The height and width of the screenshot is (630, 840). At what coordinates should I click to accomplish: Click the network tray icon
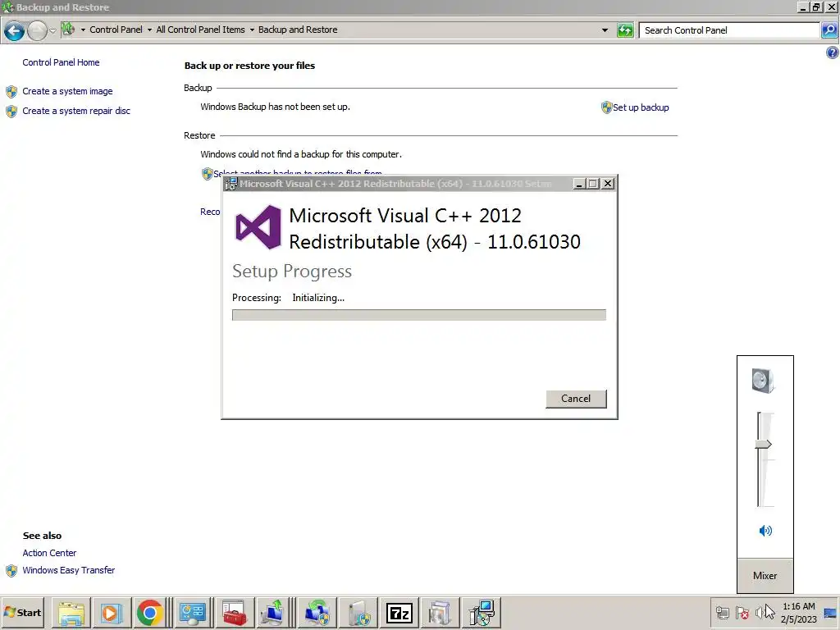(x=722, y=612)
